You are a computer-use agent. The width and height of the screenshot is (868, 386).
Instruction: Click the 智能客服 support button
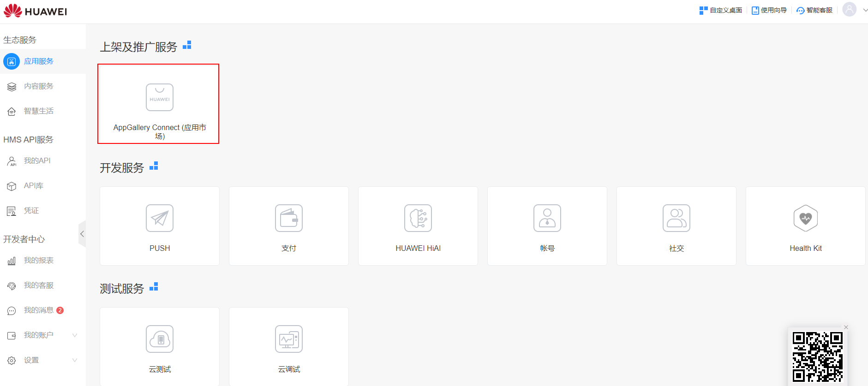point(814,10)
